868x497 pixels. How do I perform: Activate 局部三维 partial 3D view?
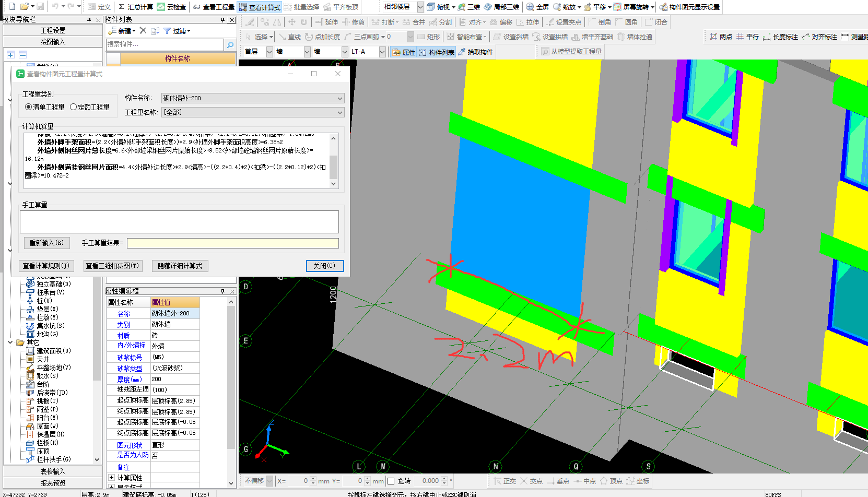point(501,7)
